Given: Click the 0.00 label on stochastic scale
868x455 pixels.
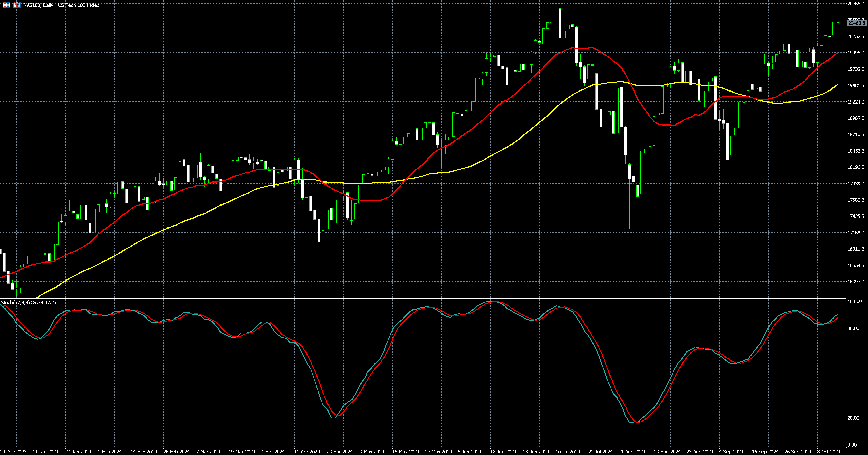Looking at the screenshot, I should coord(851,445).
